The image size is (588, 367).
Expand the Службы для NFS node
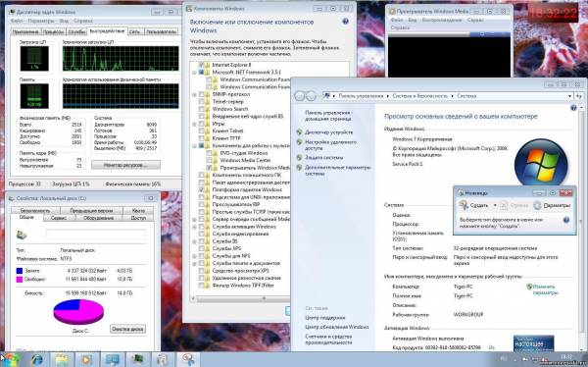[x=195, y=256]
